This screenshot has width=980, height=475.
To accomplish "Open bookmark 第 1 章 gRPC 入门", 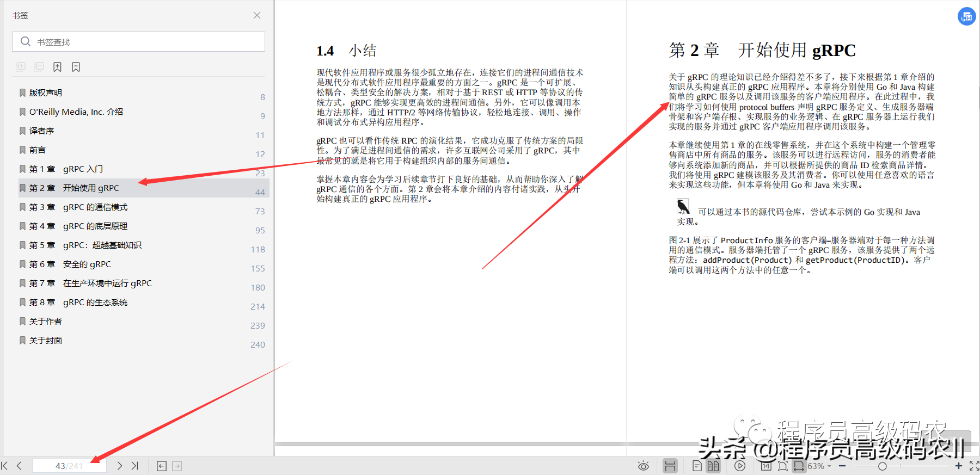I will pyautogui.click(x=66, y=169).
